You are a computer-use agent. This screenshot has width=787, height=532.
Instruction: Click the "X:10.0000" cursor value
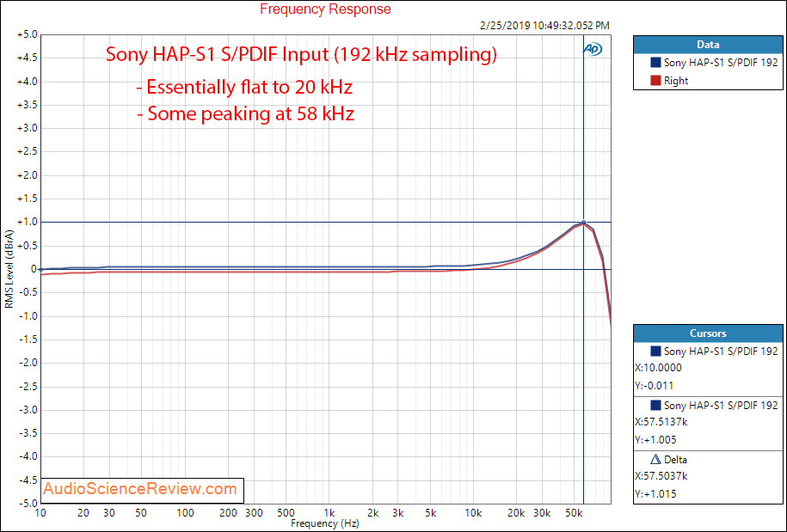pyautogui.click(x=659, y=368)
